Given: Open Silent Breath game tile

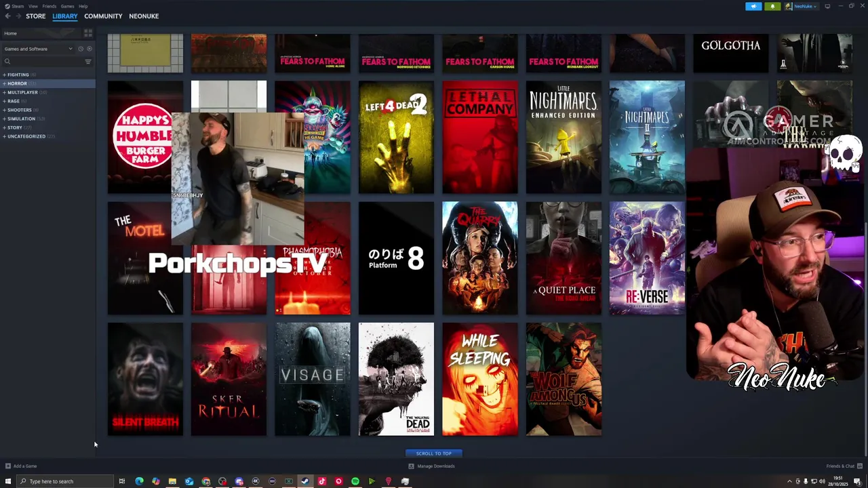Looking at the screenshot, I should click(145, 379).
